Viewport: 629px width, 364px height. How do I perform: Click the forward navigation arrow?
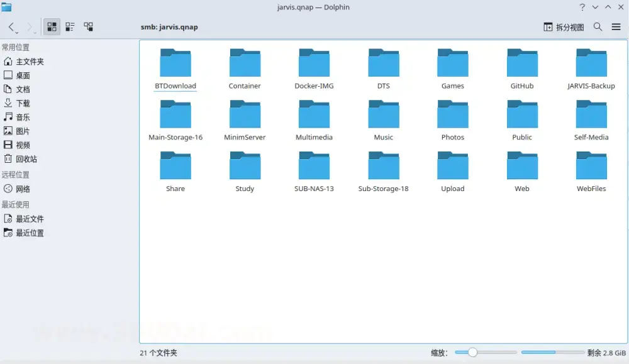[x=30, y=27]
